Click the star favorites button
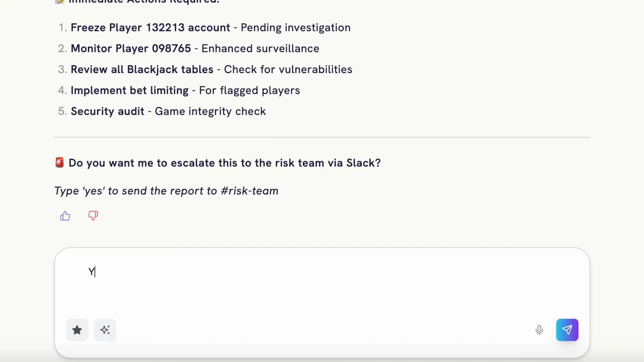The height and width of the screenshot is (362, 644). 77,330
